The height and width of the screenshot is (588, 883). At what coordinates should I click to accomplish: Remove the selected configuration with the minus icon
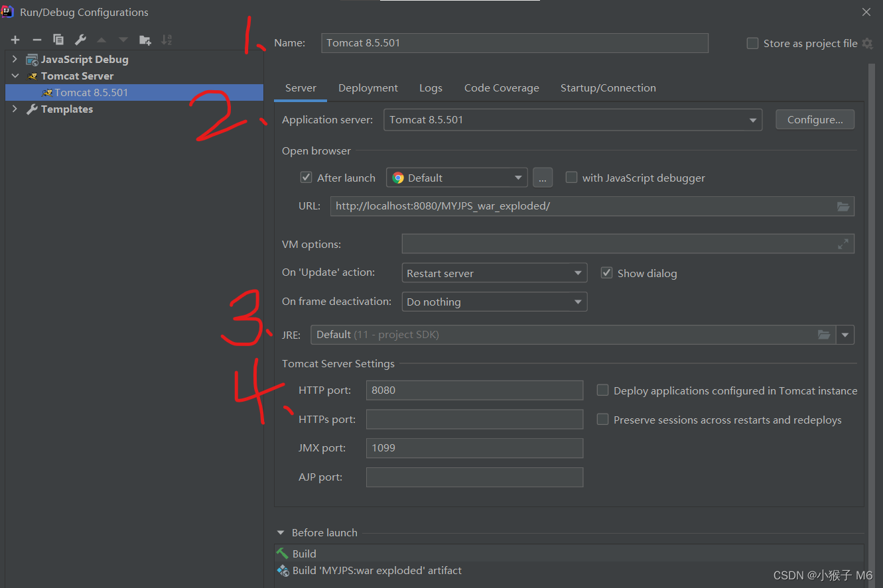tap(37, 40)
